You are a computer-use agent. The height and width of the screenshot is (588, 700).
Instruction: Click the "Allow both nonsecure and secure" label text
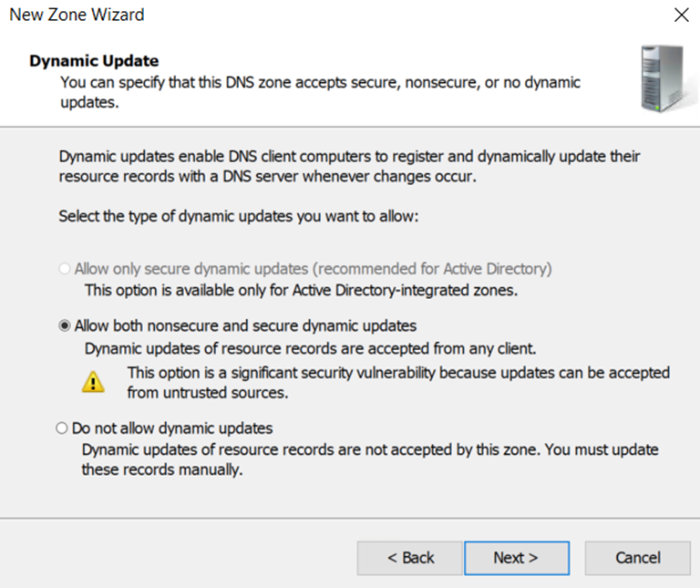[245, 325]
